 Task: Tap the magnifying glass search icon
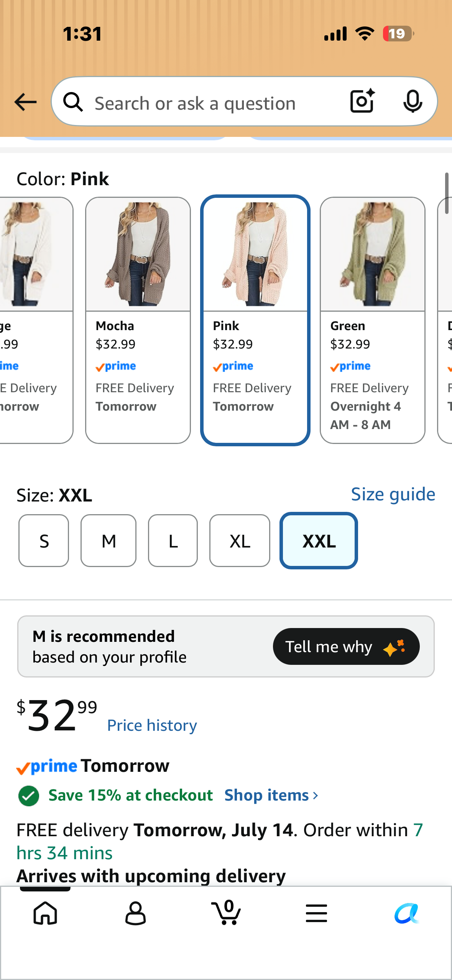(x=73, y=102)
